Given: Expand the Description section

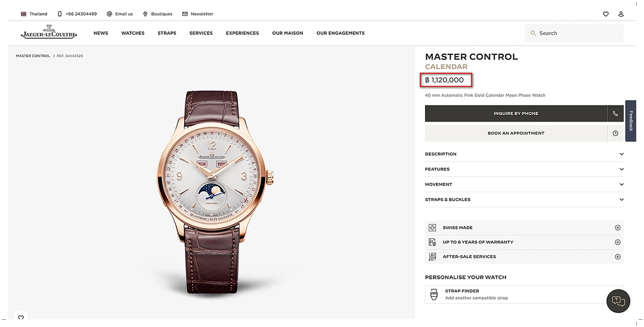Looking at the screenshot, I should coord(524,154).
